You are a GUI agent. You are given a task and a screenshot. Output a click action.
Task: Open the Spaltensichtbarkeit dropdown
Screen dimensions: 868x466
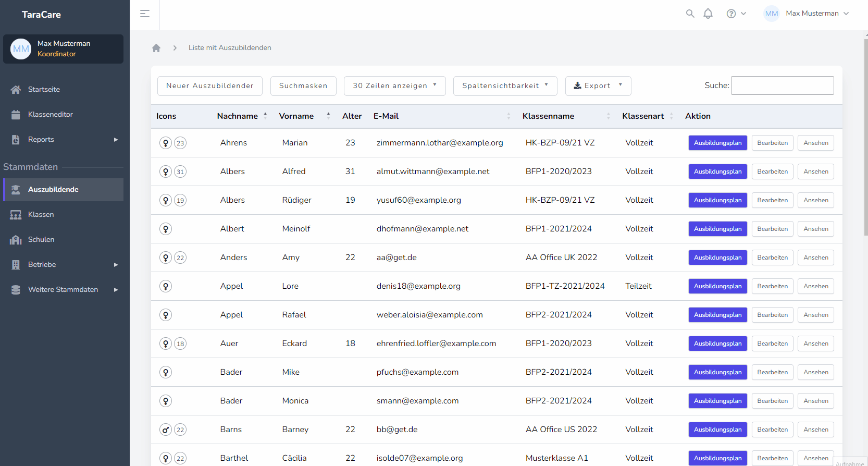[505, 86]
